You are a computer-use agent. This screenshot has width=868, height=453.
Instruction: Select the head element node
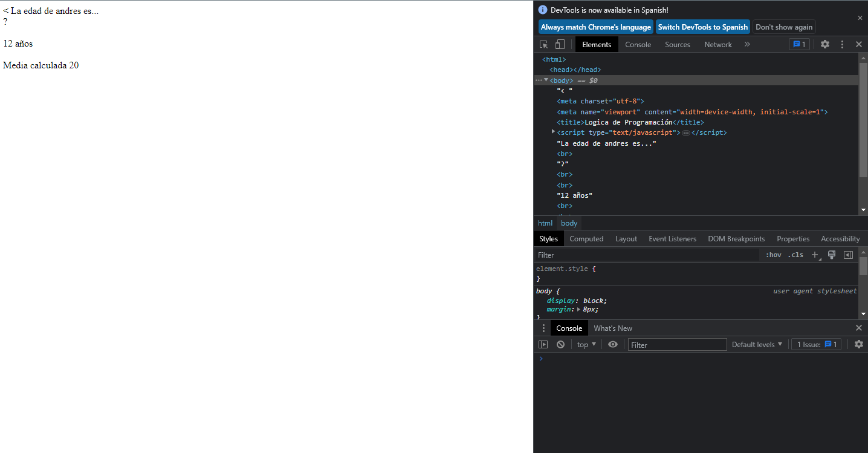[x=575, y=70]
